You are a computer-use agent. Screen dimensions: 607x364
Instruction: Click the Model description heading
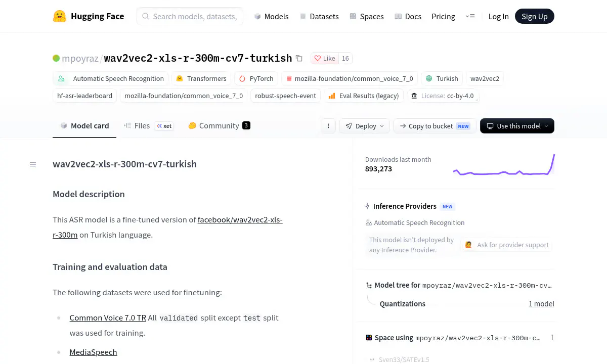[89, 194]
